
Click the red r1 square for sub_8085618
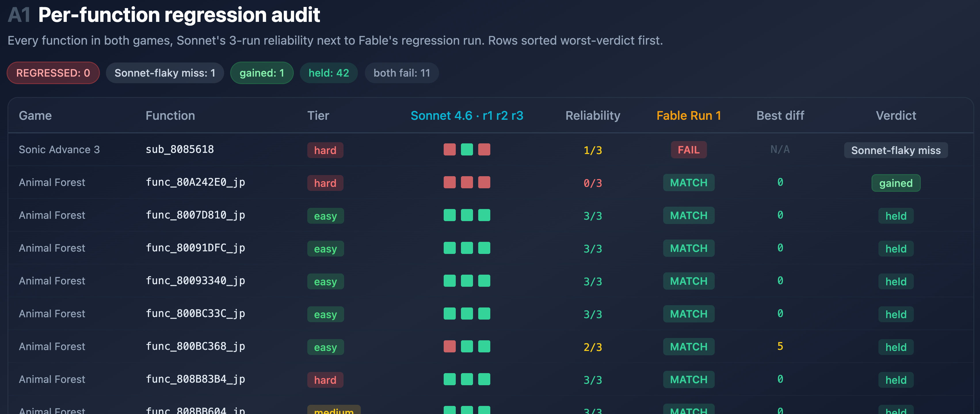[x=450, y=149]
